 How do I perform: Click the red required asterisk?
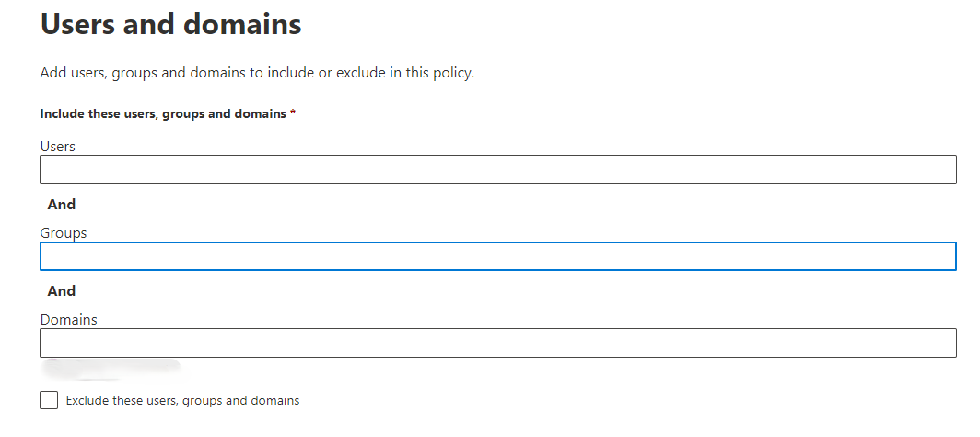pyautogui.click(x=293, y=113)
